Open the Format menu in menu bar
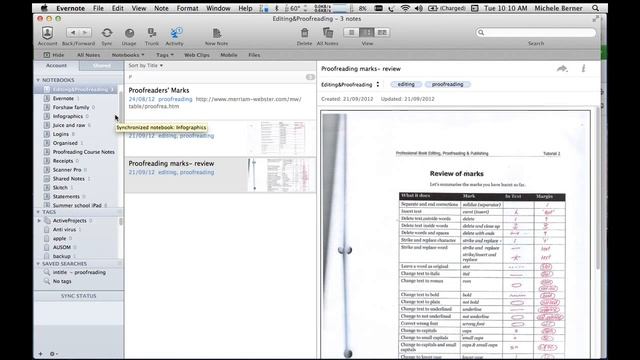This screenshot has width=640, height=360. pos(187,8)
